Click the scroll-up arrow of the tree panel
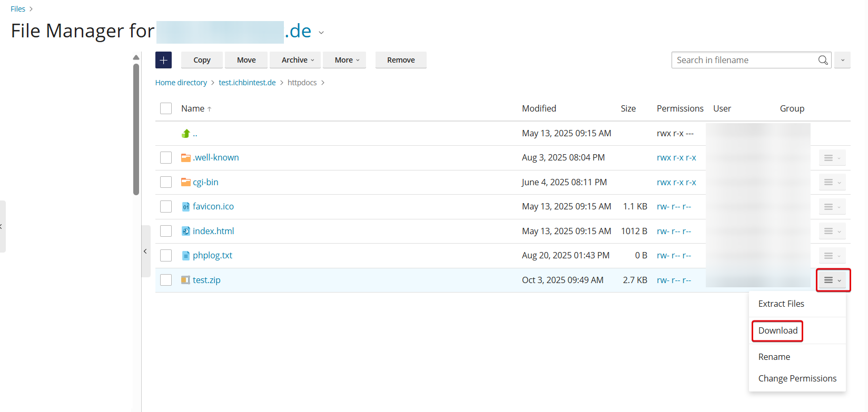The width and height of the screenshot is (868, 412). (136, 57)
